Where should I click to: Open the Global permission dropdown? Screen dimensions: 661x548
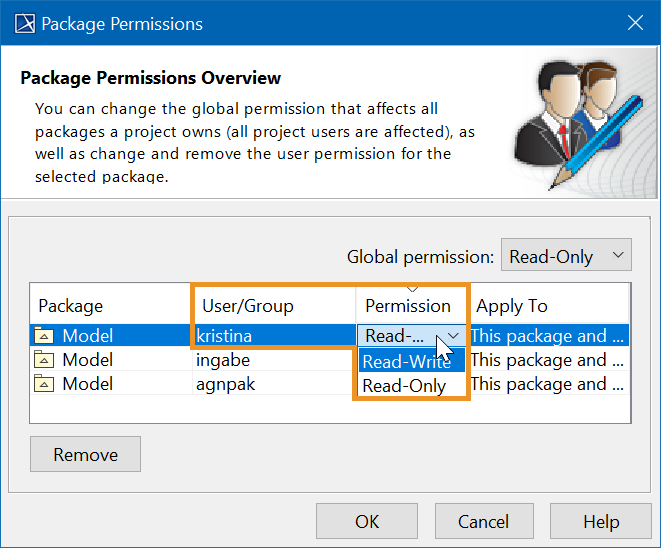[x=565, y=256]
